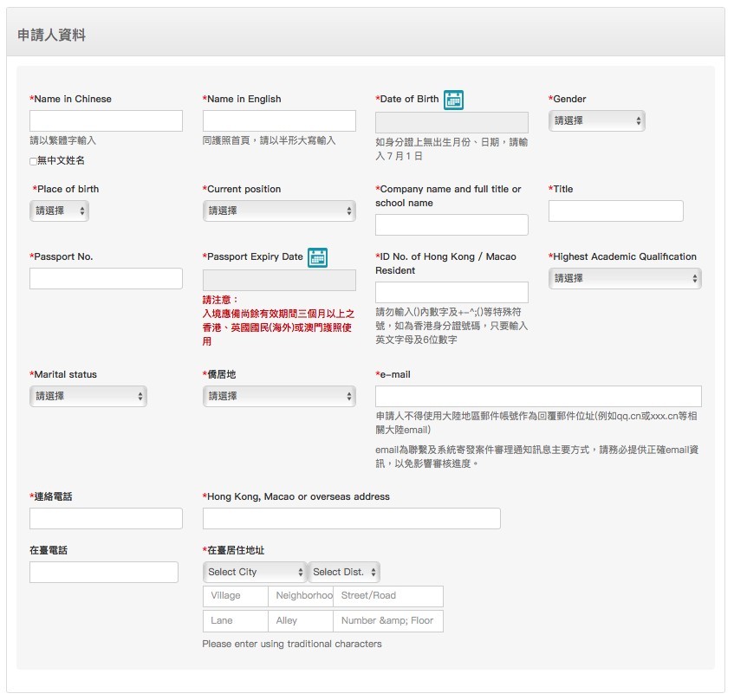734x700 pixels.
Task: Open the Date of Birth calendar icon
Action: [x=453, y=100]
